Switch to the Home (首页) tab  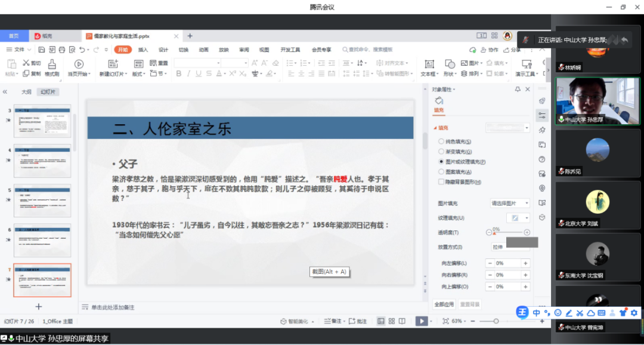pos(14,36)
